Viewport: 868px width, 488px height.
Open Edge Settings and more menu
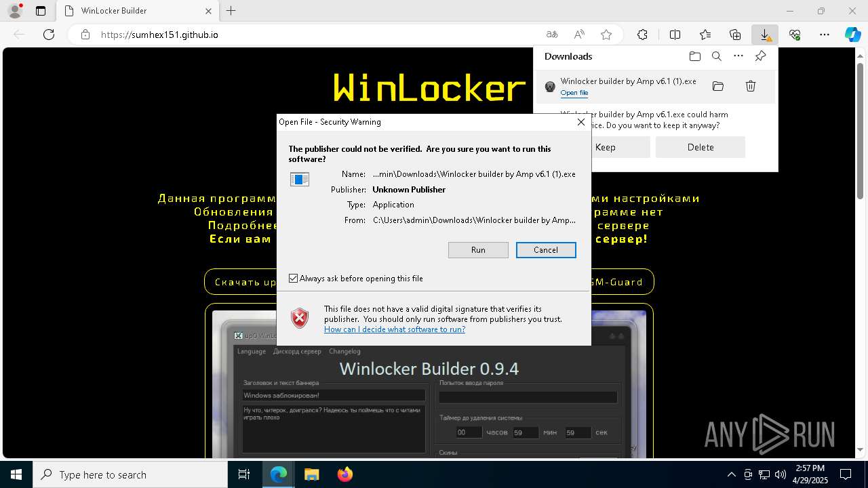tap(825, 35)
